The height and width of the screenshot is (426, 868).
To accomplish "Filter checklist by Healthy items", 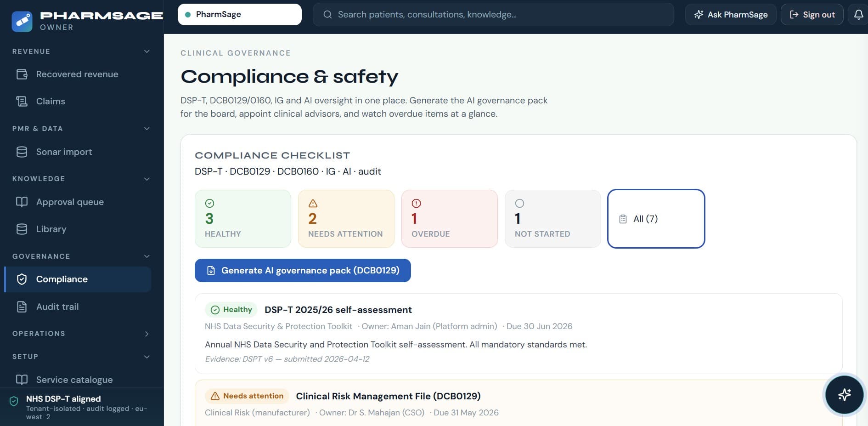I will click(243, 219).
